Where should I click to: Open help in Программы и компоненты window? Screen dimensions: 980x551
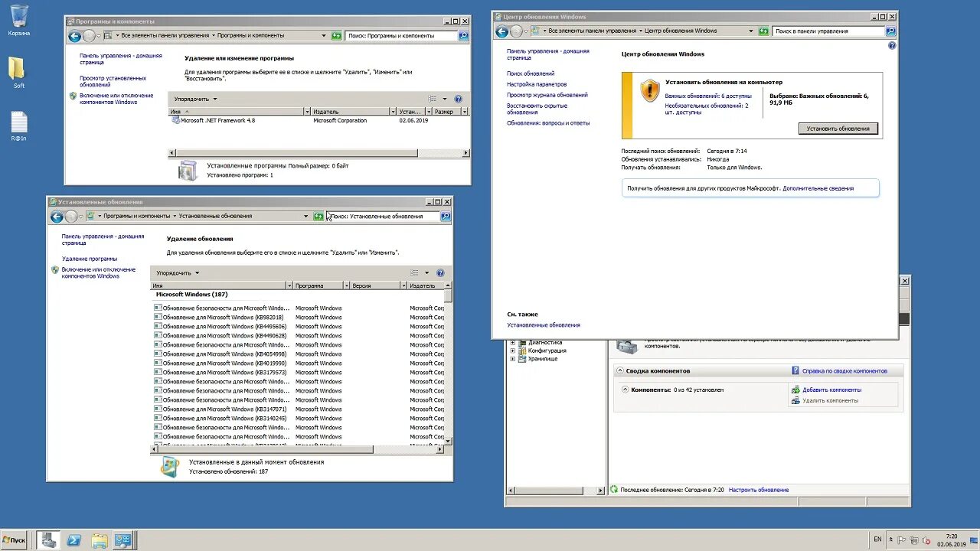tap(459, 99)
